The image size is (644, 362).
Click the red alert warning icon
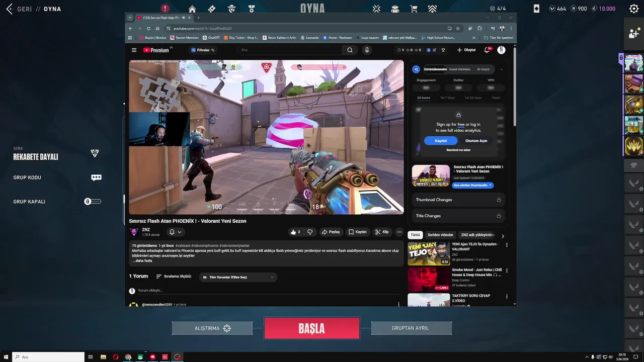pos(165,9)
